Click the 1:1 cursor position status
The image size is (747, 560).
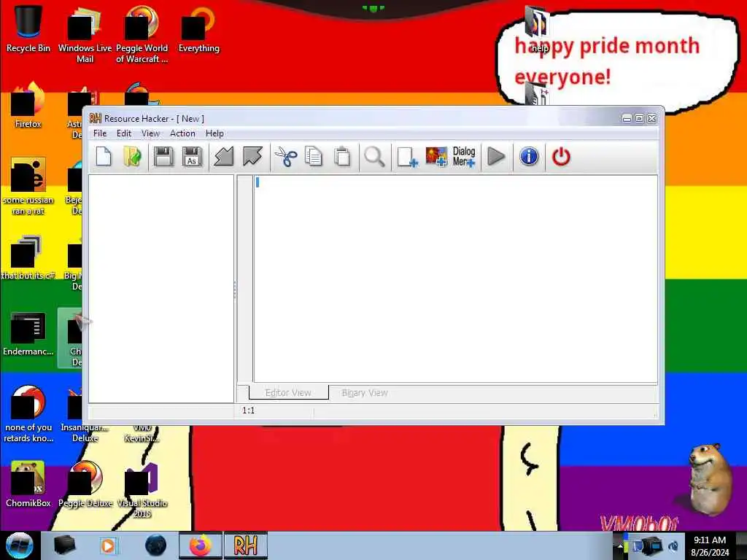(248, 411)
